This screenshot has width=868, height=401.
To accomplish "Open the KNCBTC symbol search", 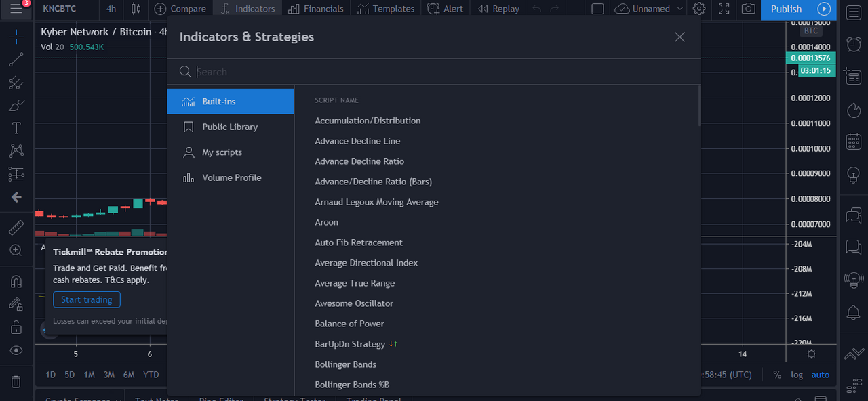I will [59, 9].
